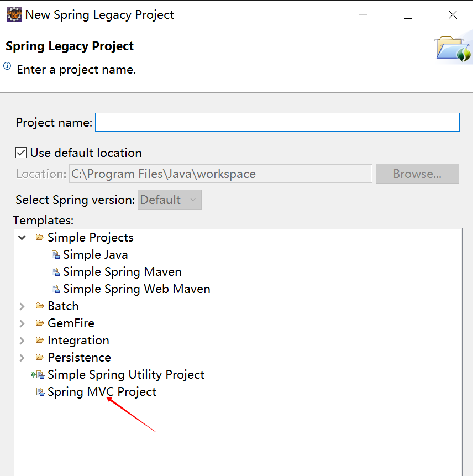This screenshot has height=476, width=473.
Task: Click the Simple Spring Utility Project icon
Action: [x=38, y=375]
